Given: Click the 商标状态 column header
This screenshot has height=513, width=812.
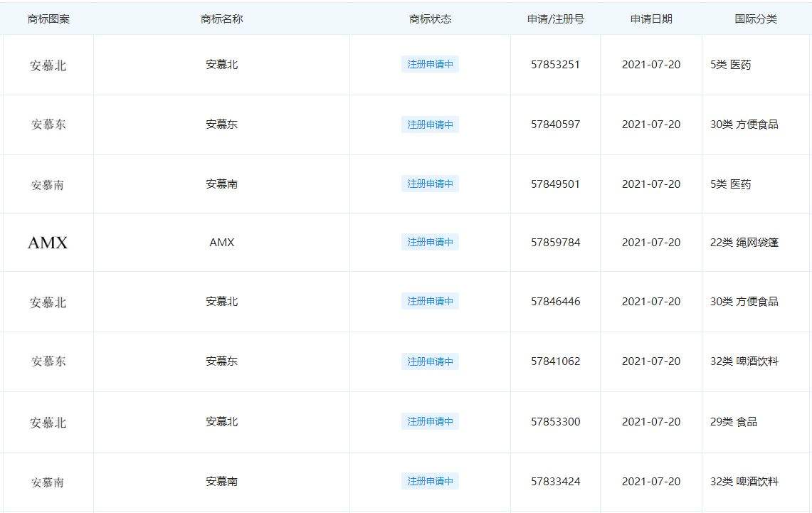Looking at the screenshot, I should (429, 18).
